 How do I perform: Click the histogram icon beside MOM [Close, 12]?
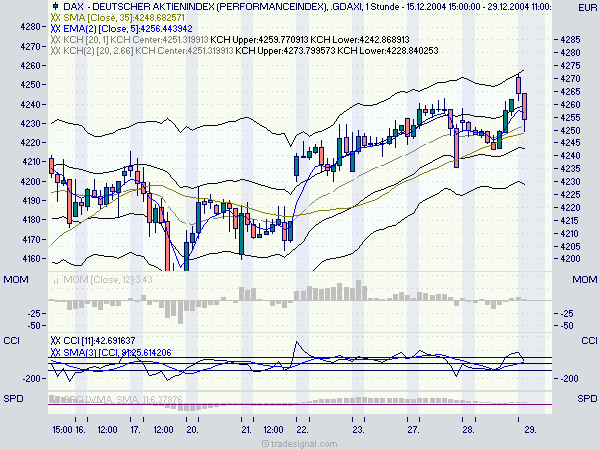point(55,280)
